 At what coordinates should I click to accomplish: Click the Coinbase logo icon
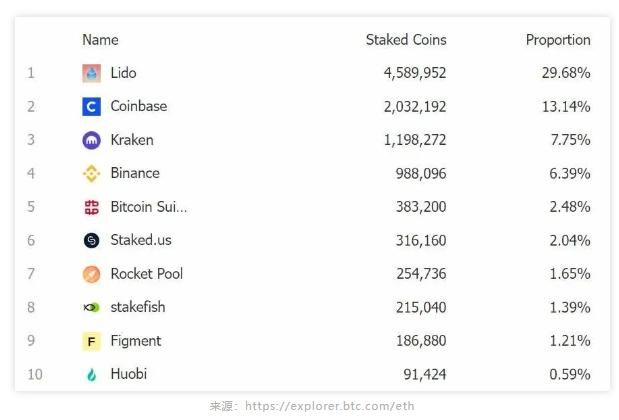91,106
